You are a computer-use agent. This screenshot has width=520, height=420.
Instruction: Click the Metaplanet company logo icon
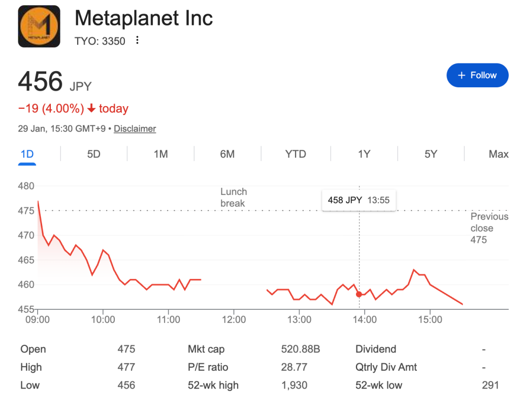39,26
